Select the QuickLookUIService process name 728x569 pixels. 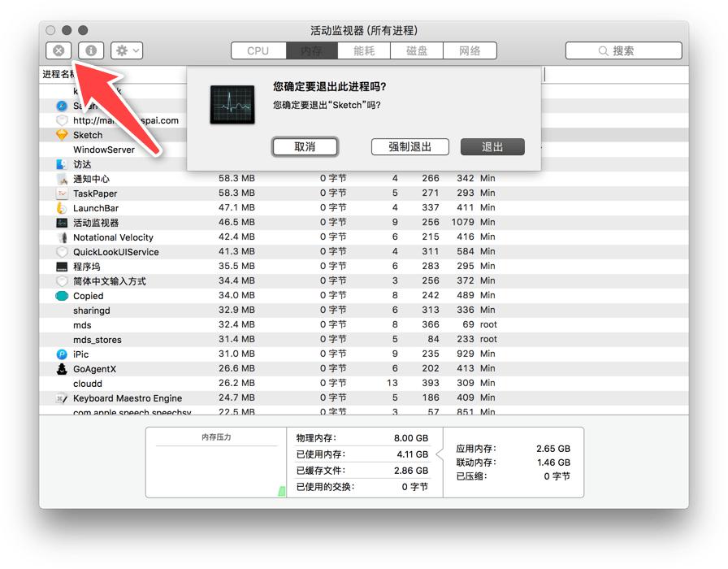coord(115,252)
